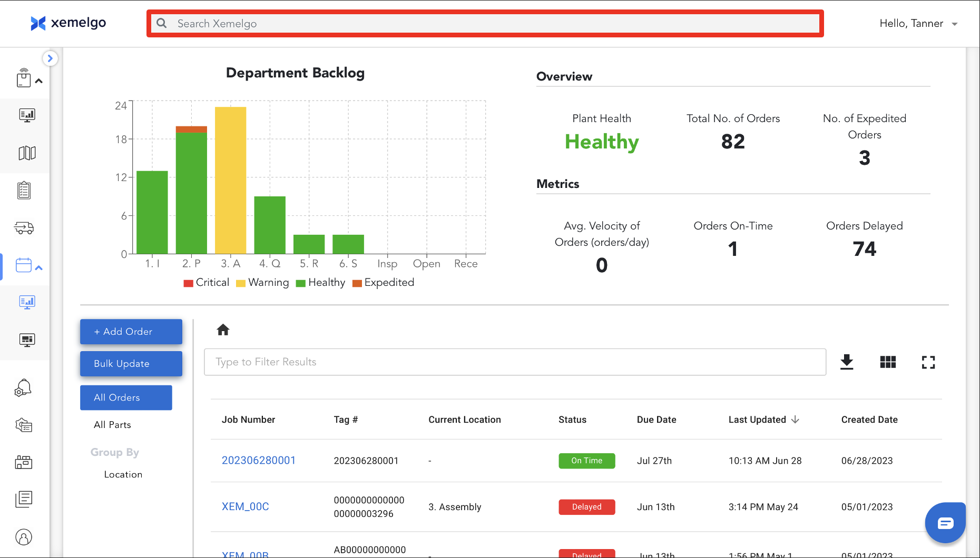Select the All Parts tab

(x=112, y=425)
